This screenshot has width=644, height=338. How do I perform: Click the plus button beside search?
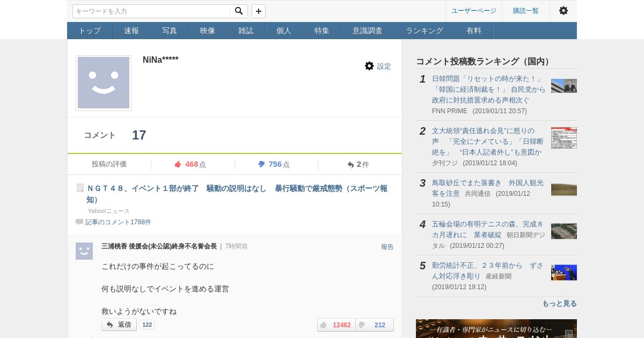[x=259, y=11]
